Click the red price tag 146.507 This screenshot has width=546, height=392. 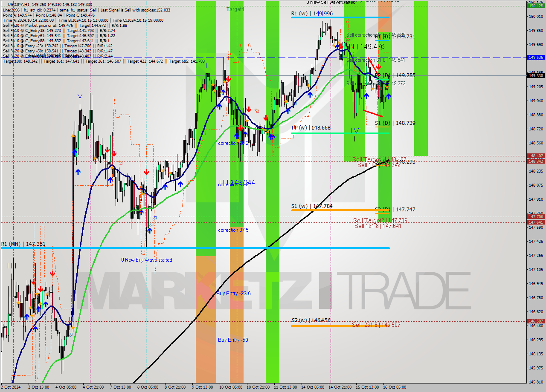535,321
